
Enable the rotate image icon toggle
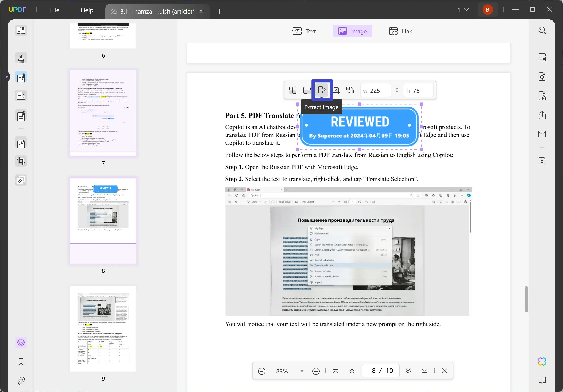click(x=292, y=90)
